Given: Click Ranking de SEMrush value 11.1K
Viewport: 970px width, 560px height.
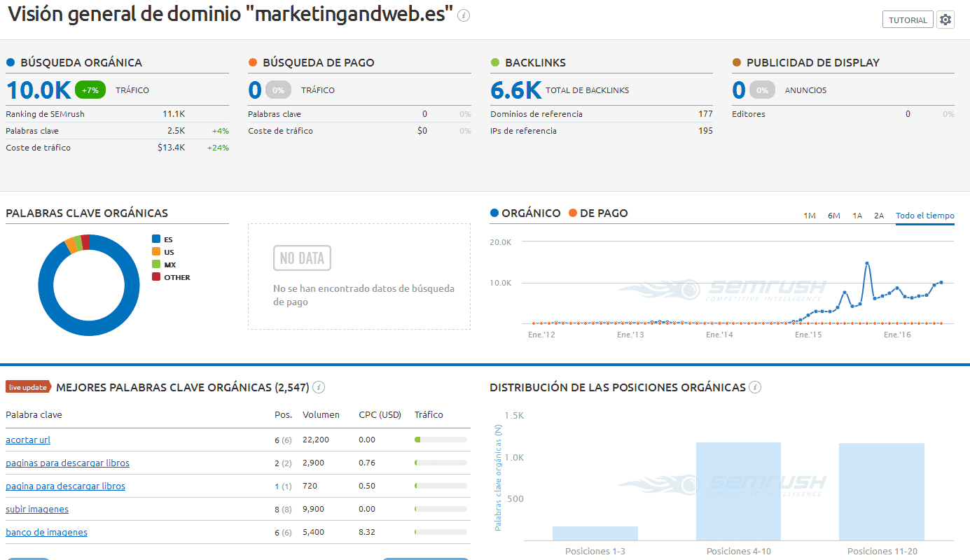Looking at the screenshot, I should (x=174, y=114).
